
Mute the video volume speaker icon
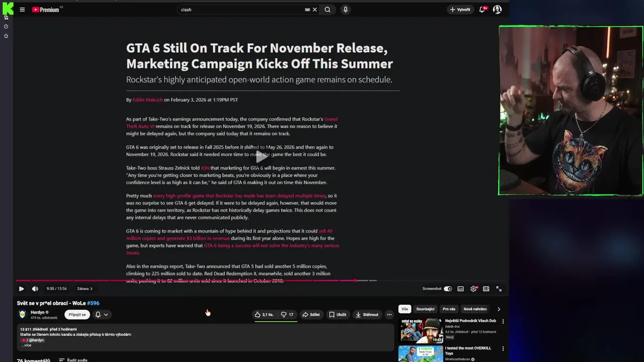click(35, 289)
